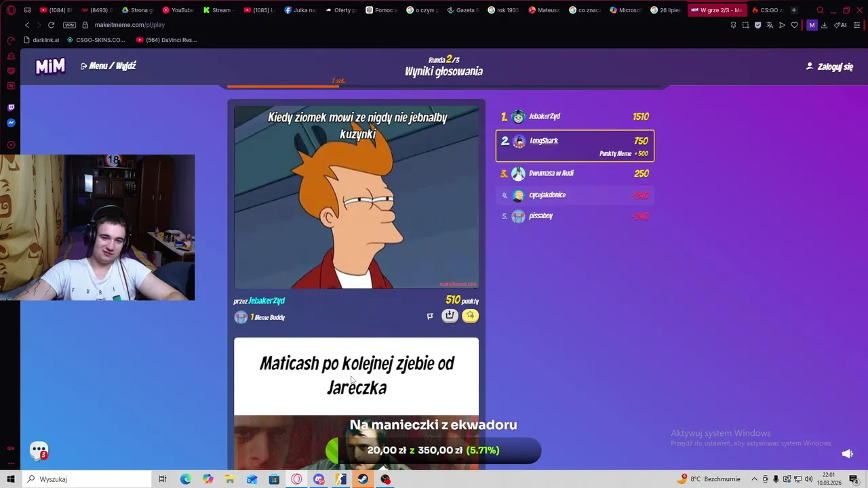Click the ad blocker shield icon
Screen dimensions: 868x488
click(x=757, y=25)
